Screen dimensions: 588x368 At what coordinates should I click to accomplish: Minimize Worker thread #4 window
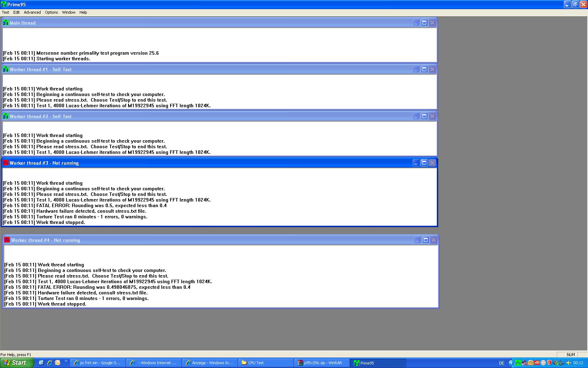[x=417, y=240]
